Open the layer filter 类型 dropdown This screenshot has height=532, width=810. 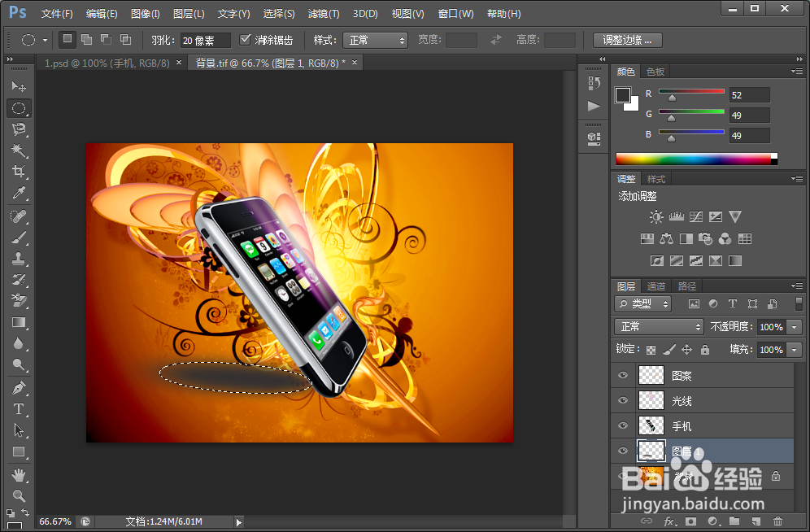(642, 303)
